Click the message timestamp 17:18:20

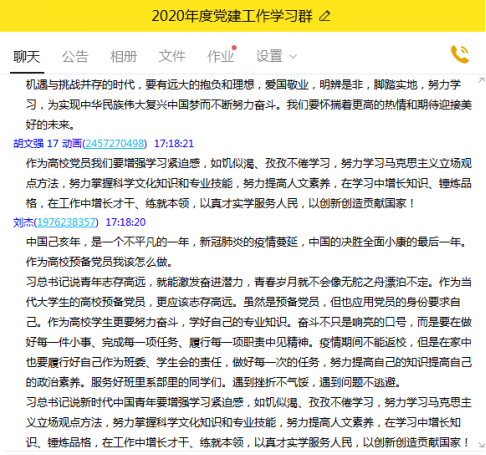click(126, 222)
